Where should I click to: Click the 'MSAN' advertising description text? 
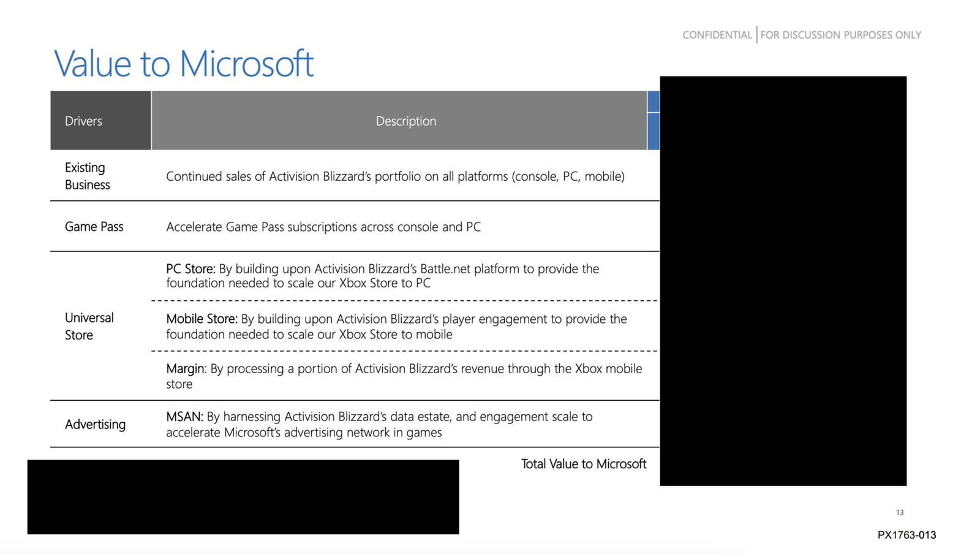click(x=379, y=424)
